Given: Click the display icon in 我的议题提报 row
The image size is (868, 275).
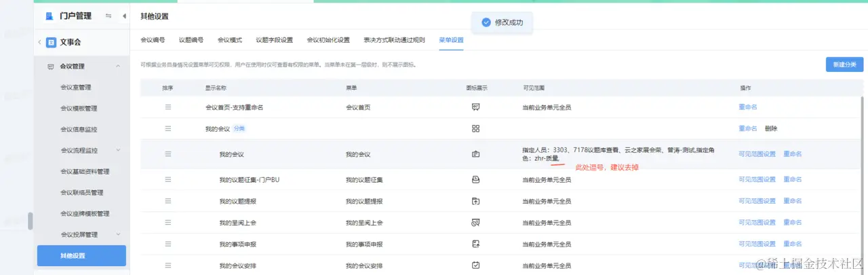Looking at the screenshot, I should click(476, 202).
